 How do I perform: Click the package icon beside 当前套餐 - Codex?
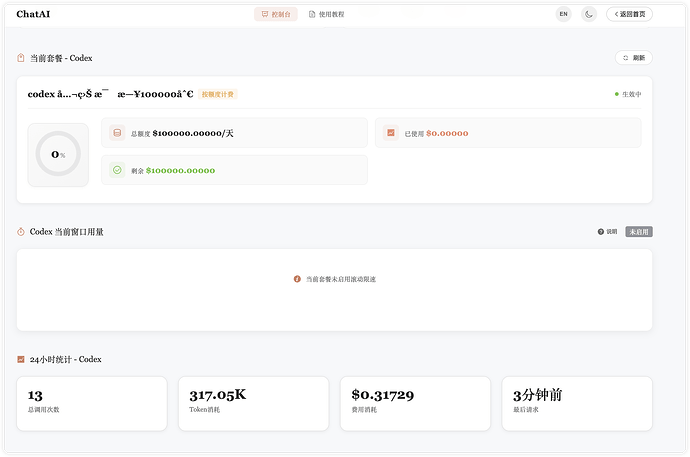[x=21, y=58]
